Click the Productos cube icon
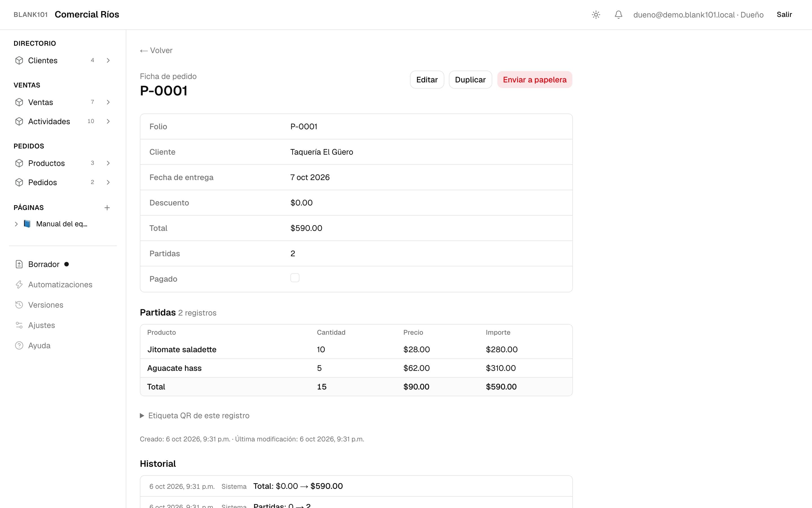The width and height of the screenshot is (812, 508). [19, 163]
